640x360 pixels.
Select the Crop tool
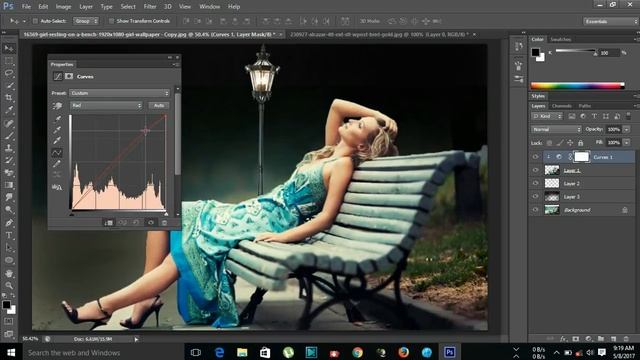[9, 98]
